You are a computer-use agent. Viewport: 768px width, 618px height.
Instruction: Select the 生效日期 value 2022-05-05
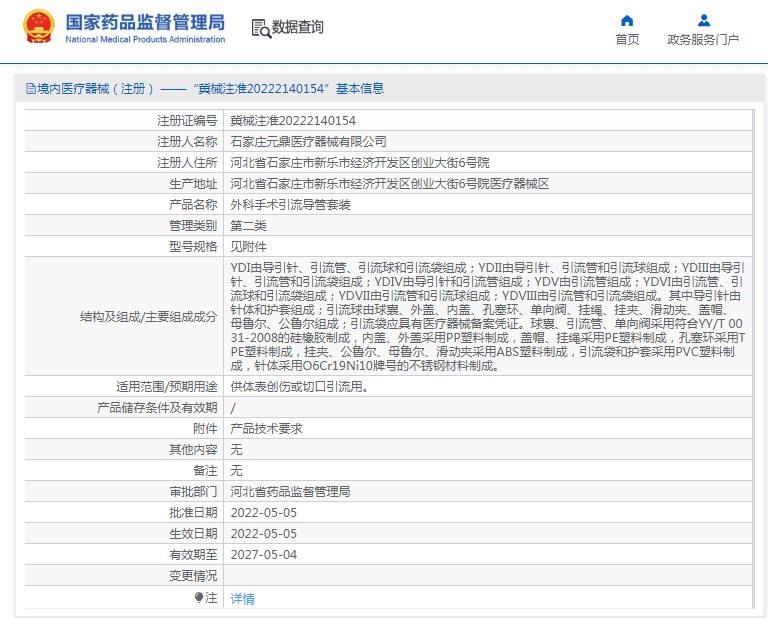[264, 534]
